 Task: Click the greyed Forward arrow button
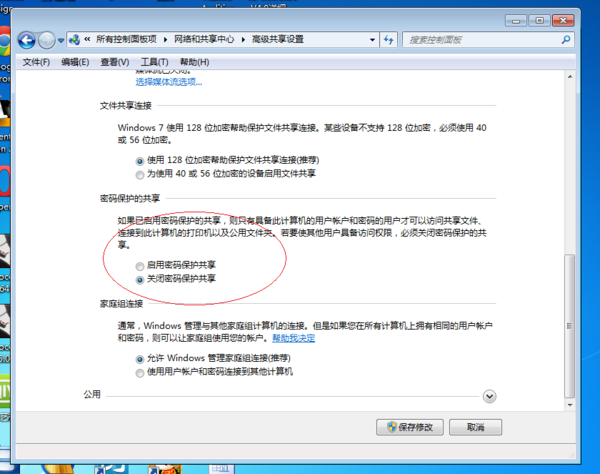click(46, 40)
